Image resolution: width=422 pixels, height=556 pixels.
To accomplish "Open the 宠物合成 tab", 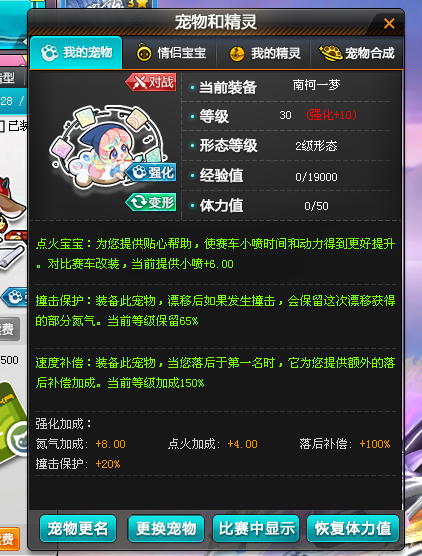I will coord(357,53).
